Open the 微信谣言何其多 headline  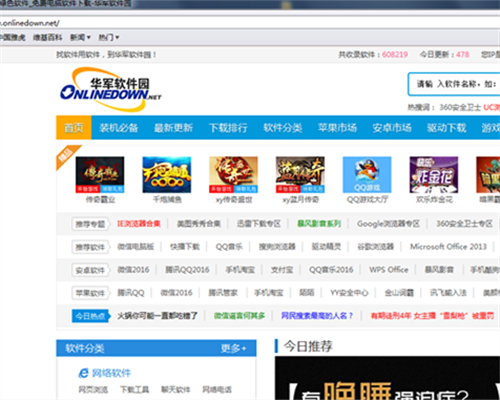[239, 316]
